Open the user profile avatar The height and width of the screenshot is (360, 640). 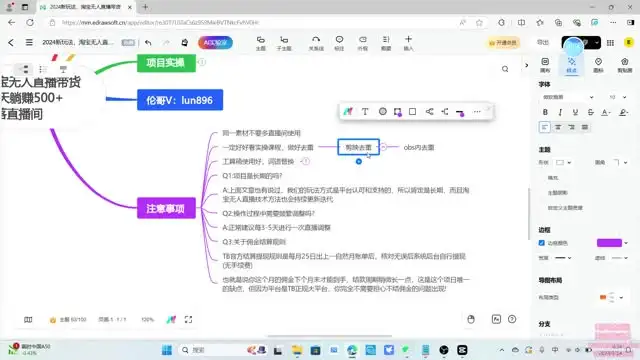coord(629,42)
